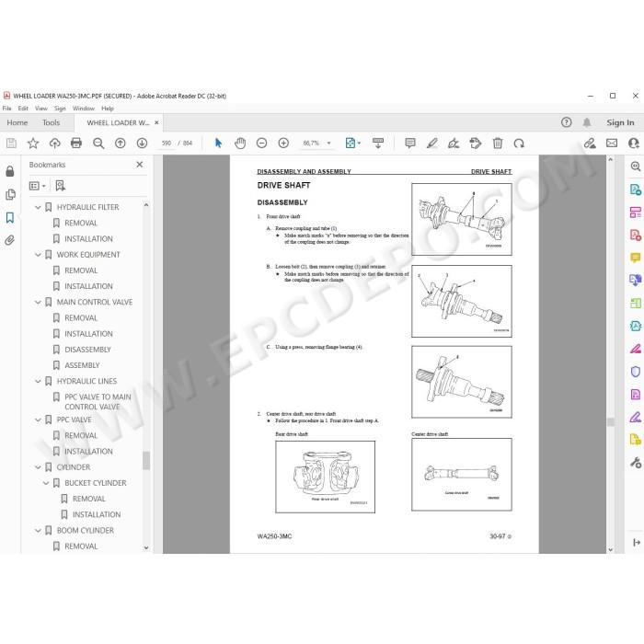Collapse the HYDRAULIC FILTER bookmark
Screen dimensions: 644x644
pyautogui.click(x=38, y=207)
